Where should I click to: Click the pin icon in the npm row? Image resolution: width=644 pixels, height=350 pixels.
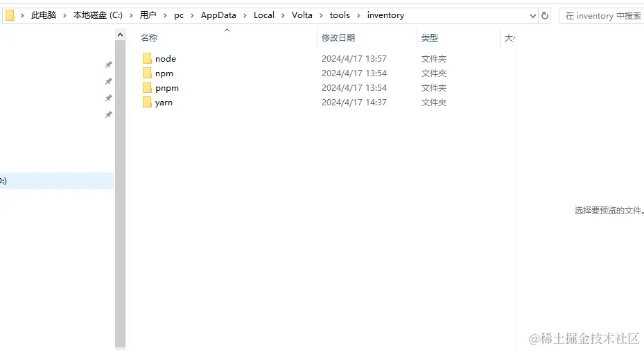point(108,81)
